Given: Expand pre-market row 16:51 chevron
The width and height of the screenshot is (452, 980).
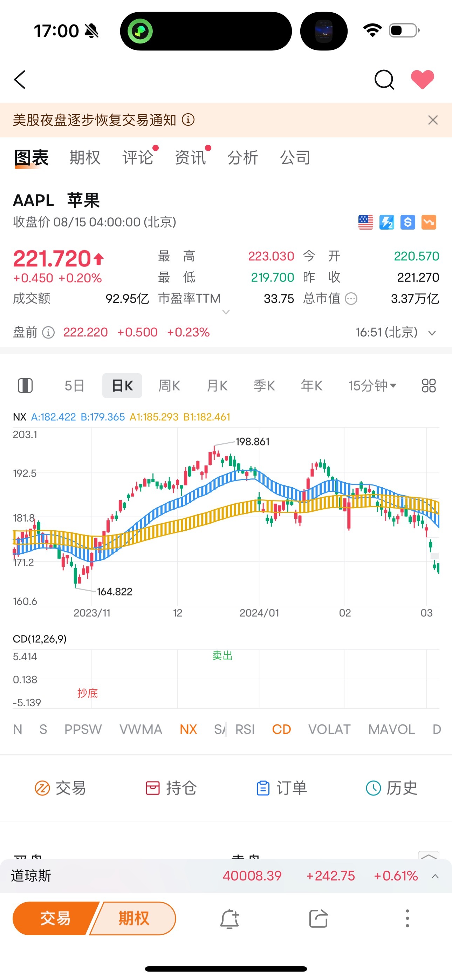Looking at the screenshot, I should [x=432, y=333].
